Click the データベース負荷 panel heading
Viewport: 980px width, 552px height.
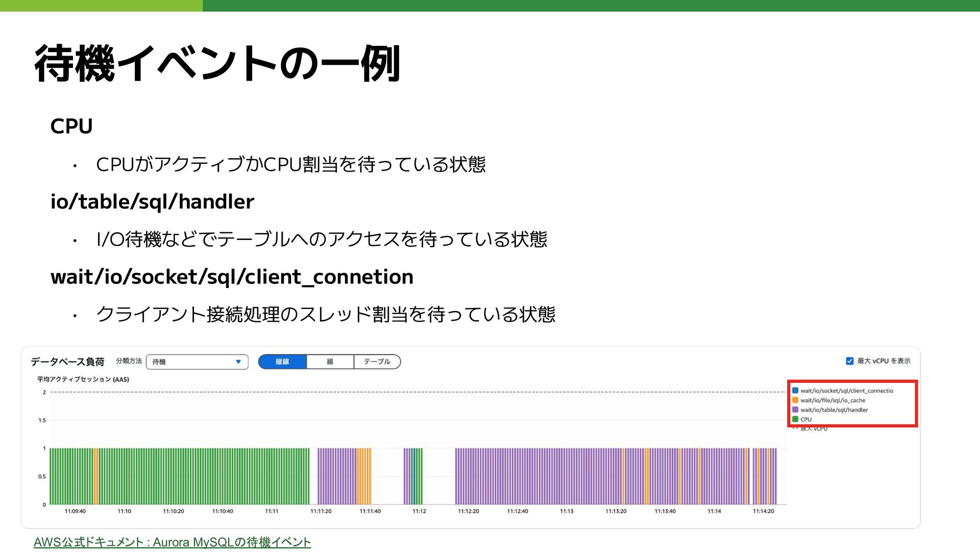click(x=67, y=362)
